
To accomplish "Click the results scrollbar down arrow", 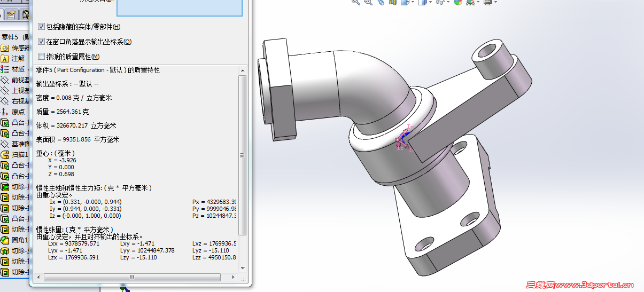I will click(x=243, y=267).
